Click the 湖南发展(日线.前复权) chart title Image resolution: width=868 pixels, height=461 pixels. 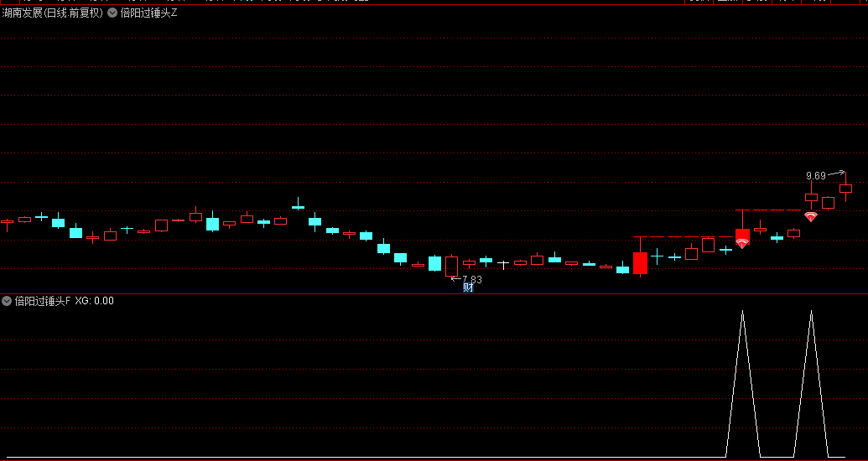[x=53, y=13]
